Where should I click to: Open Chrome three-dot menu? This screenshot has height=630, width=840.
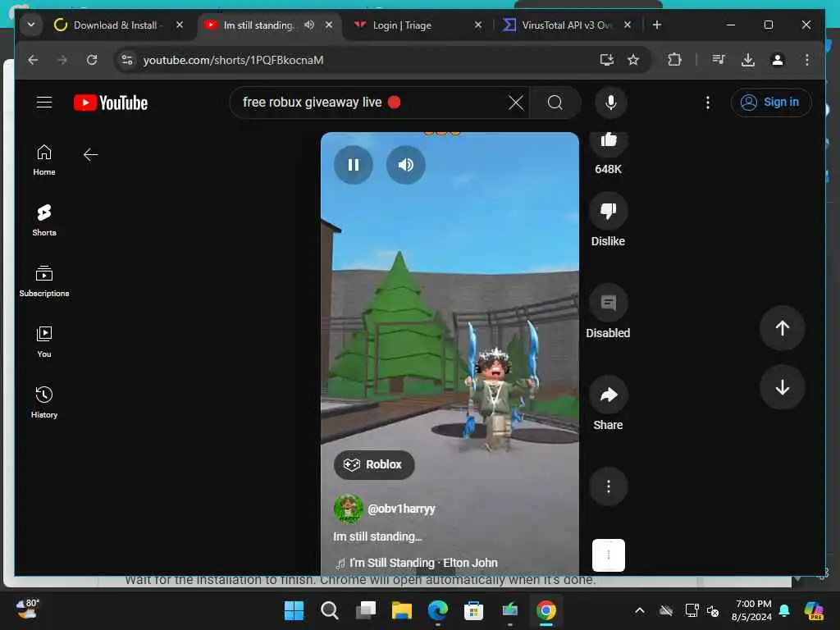807,60
